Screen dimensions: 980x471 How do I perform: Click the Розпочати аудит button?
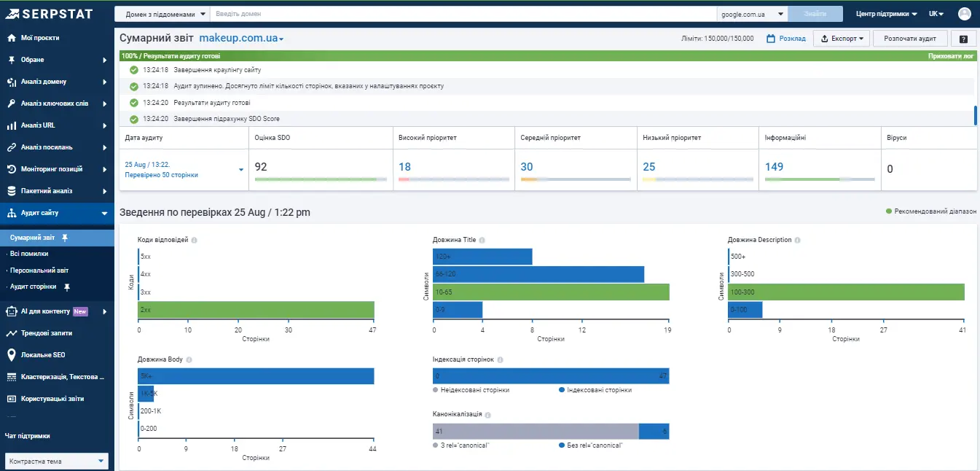coord(910,39)
